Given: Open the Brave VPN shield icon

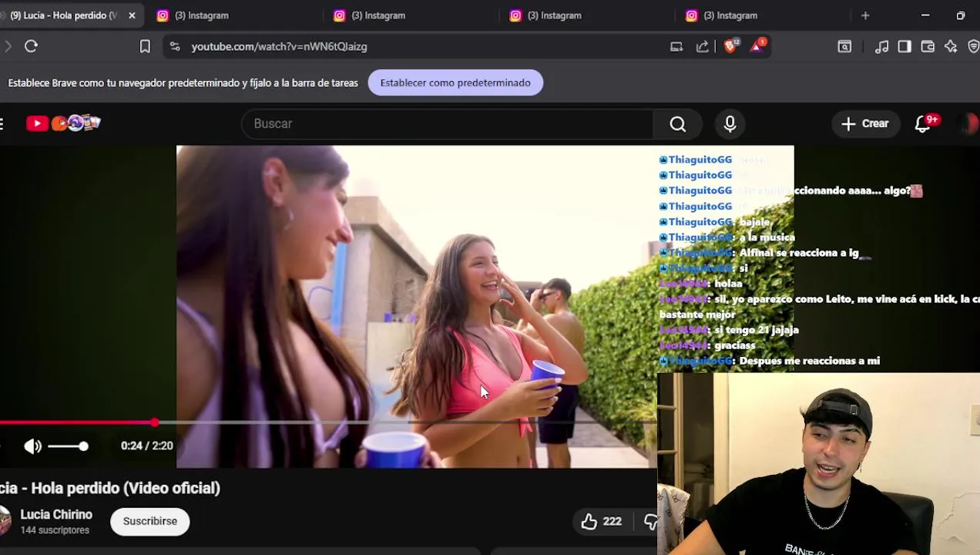Looking at the screenshot, I should [973, 46].
